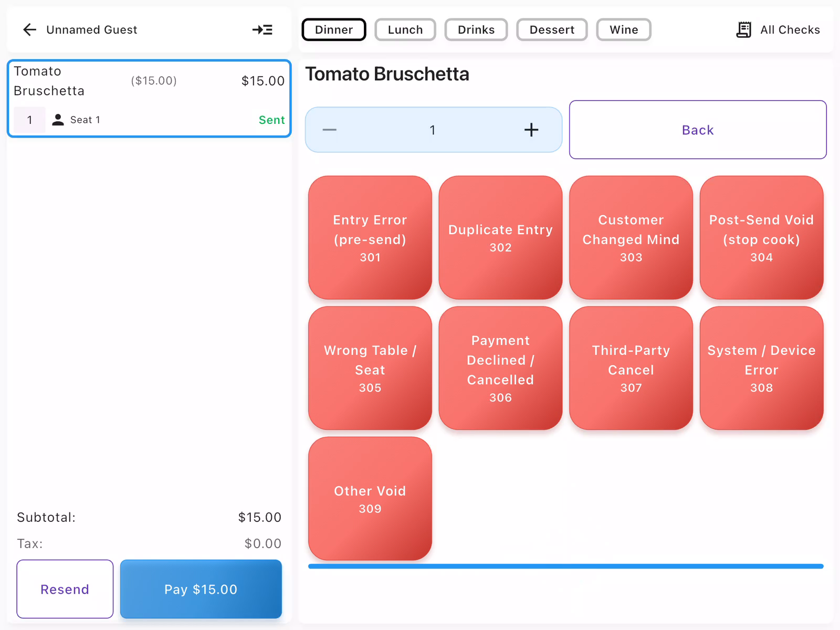Select the Drinks category tab

[x=476, y=30]
